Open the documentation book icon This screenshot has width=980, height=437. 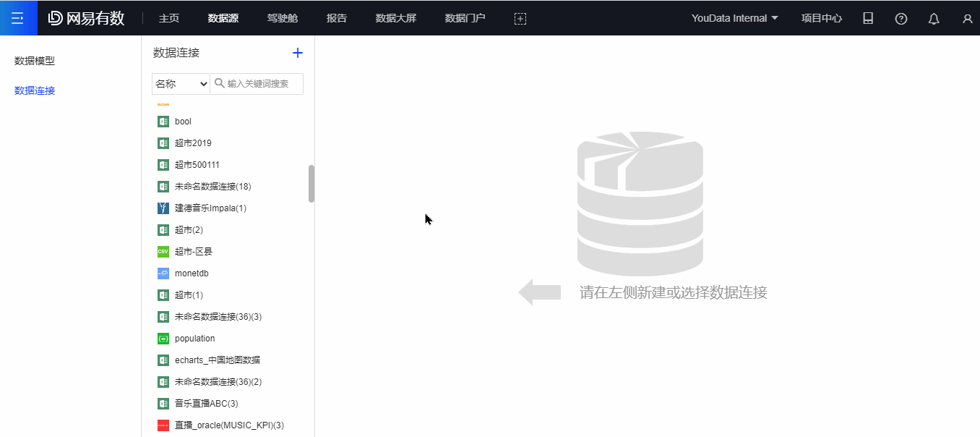point(868,19)
